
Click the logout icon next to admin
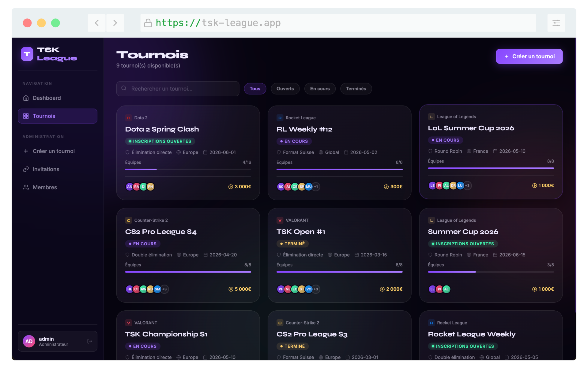90,341
